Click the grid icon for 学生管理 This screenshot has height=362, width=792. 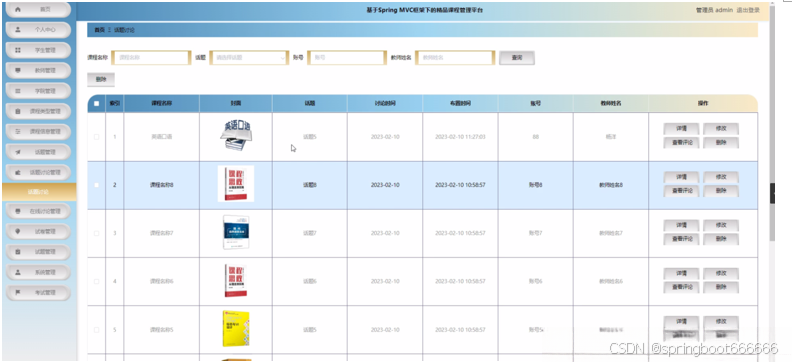point(18,50)
